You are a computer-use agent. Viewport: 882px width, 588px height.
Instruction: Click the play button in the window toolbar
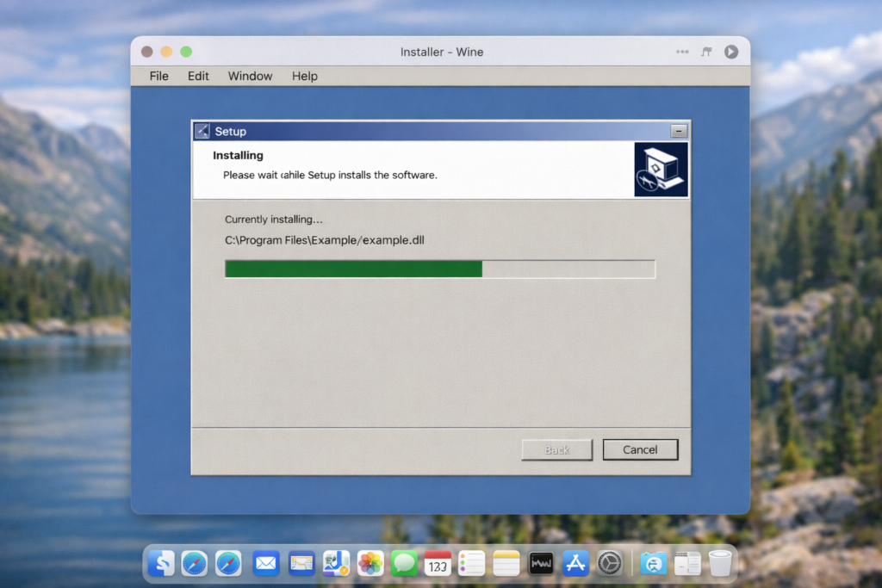click(731, 52)
